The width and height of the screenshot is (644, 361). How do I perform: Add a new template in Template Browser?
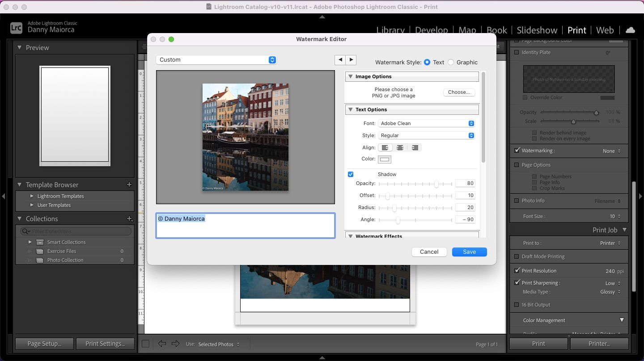point(129,185)
